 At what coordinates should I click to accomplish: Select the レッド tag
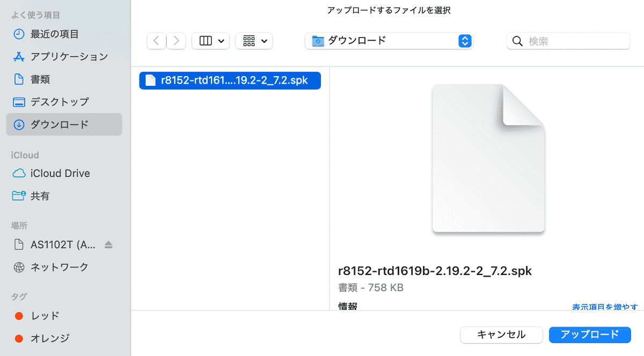64,316
